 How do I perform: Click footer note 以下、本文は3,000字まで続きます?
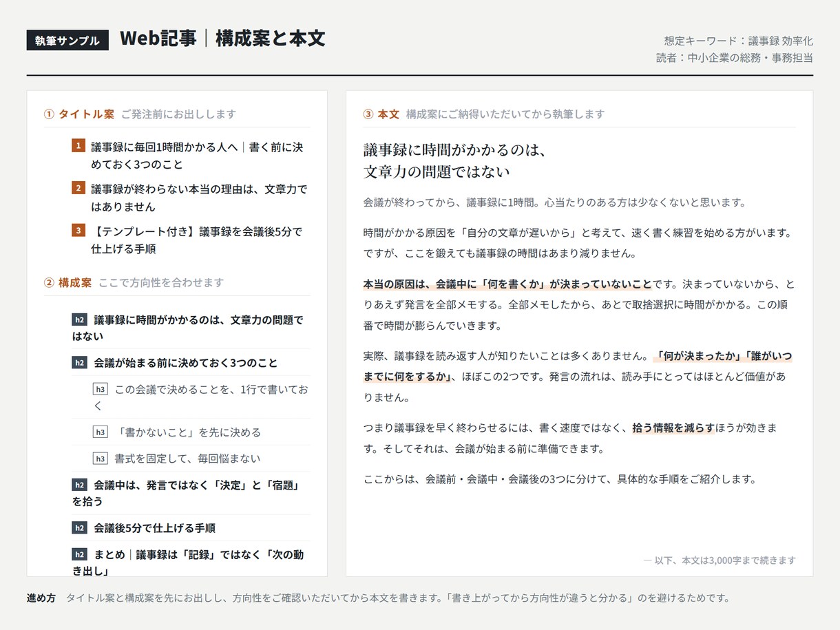click(x=720, y=560)
